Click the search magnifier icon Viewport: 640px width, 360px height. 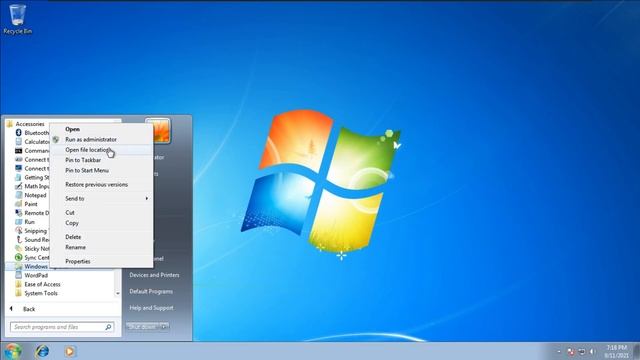[108, 327]
